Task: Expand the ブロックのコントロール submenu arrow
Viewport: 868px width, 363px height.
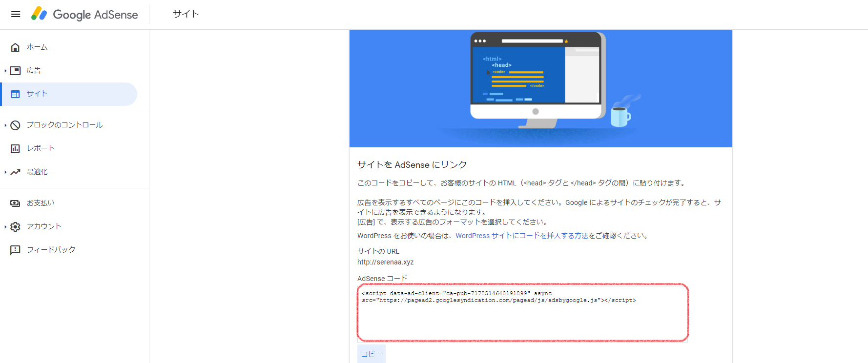Action: pos(5,125)
